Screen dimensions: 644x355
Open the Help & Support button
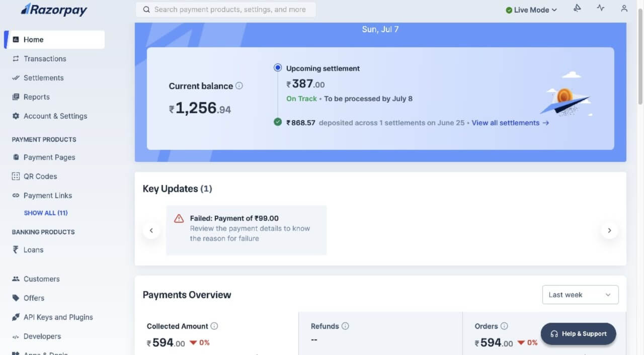(x=578, y=334)
